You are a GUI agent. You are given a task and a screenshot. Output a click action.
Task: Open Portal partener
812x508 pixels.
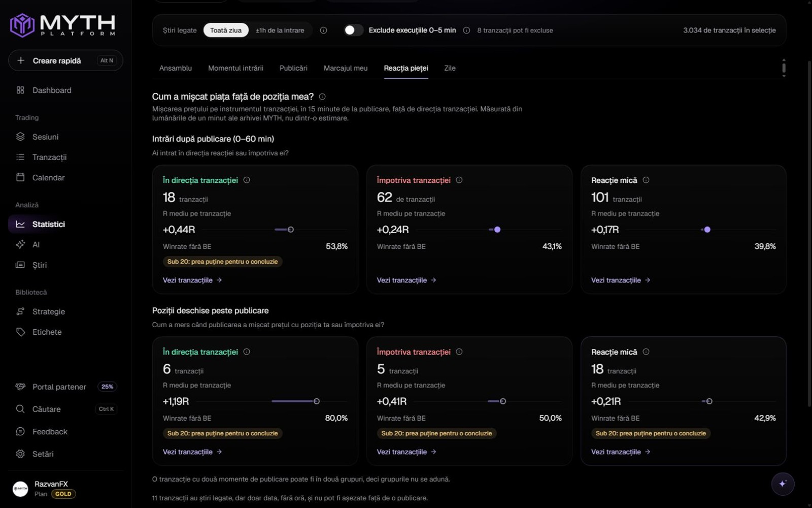tap(65, 387)
